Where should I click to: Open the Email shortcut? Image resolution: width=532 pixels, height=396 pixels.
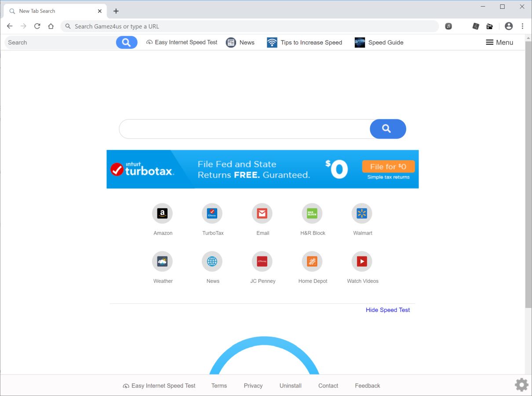point(262,213)
